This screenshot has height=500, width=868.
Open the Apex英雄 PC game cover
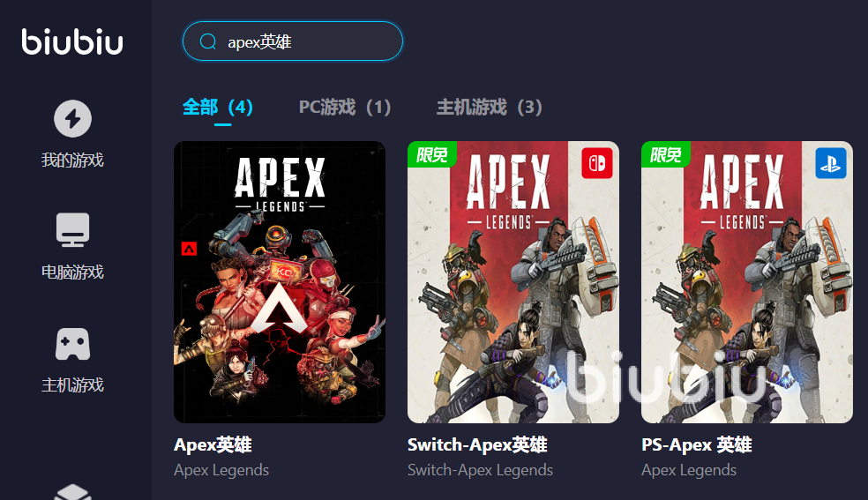coord(280,282)
